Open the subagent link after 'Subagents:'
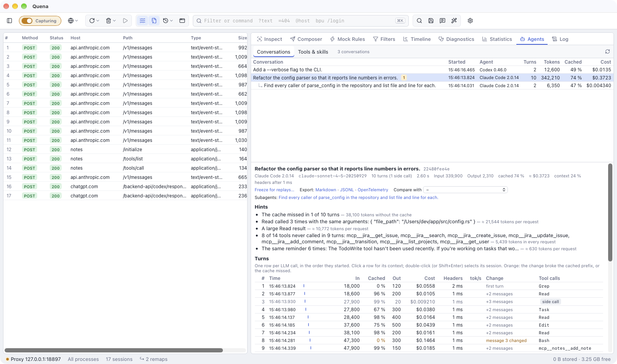Viewport: 617px width, 364px height. 359,197
